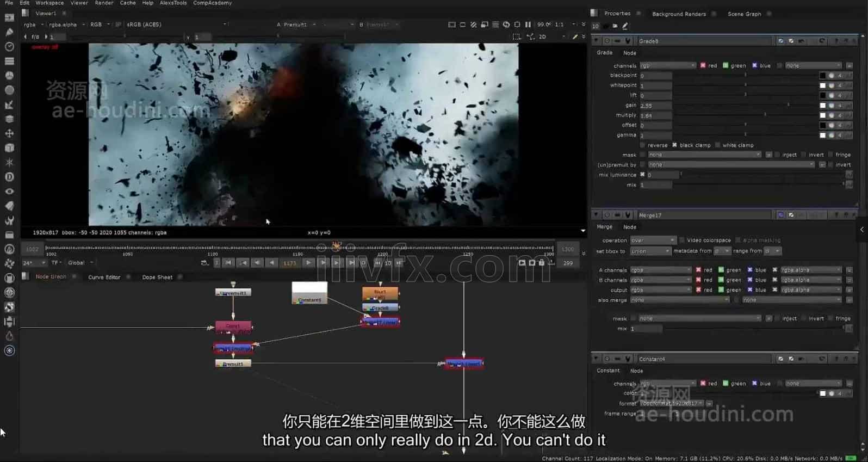
Task: Open the 3D nodes cube icon
Action: click(x=9, y=148)
